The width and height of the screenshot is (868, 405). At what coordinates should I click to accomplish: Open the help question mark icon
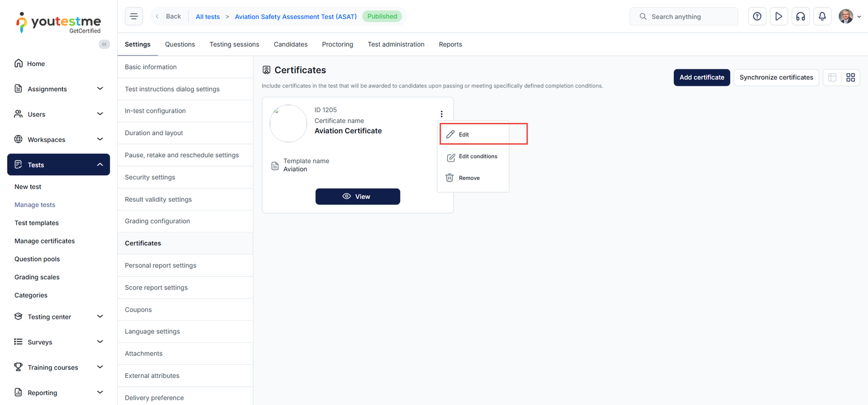click(757, 16)
